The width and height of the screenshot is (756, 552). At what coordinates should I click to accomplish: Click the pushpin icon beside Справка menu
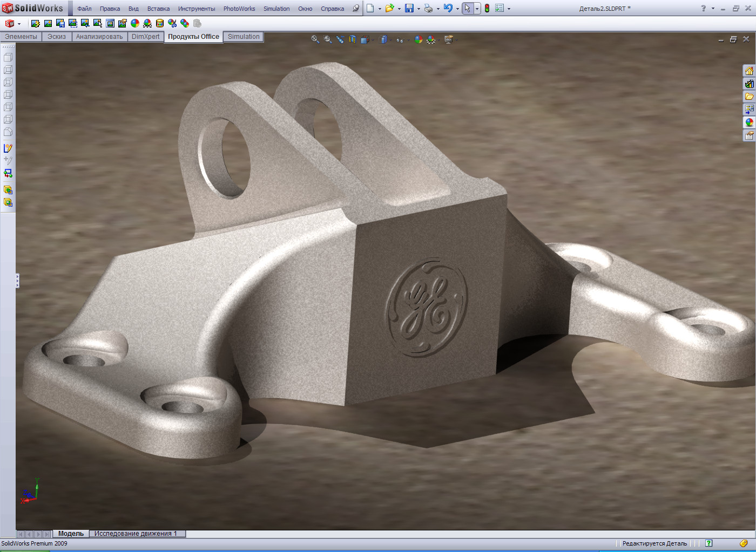tap(356, 8)
